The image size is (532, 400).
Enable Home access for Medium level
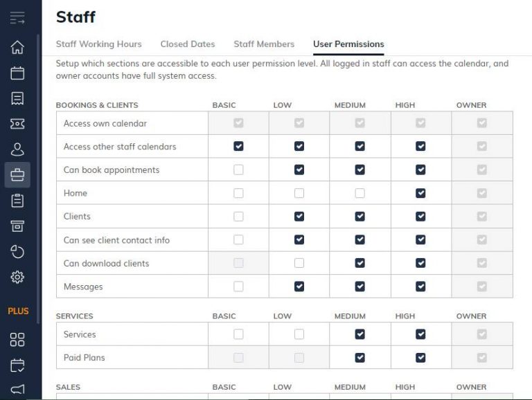[360, 193]
